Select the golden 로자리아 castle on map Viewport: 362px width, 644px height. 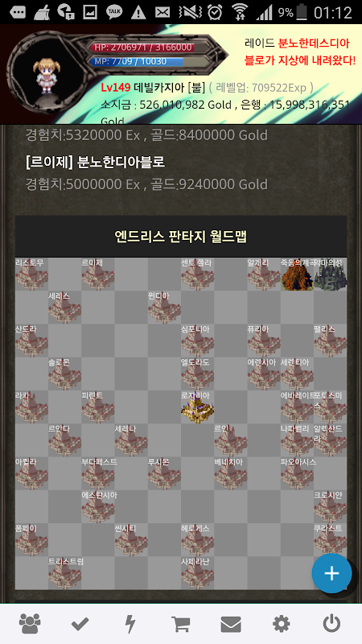(197, 407)
